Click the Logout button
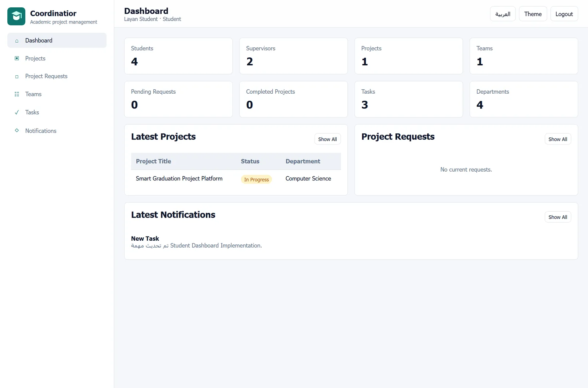 (x=564, y=14)
